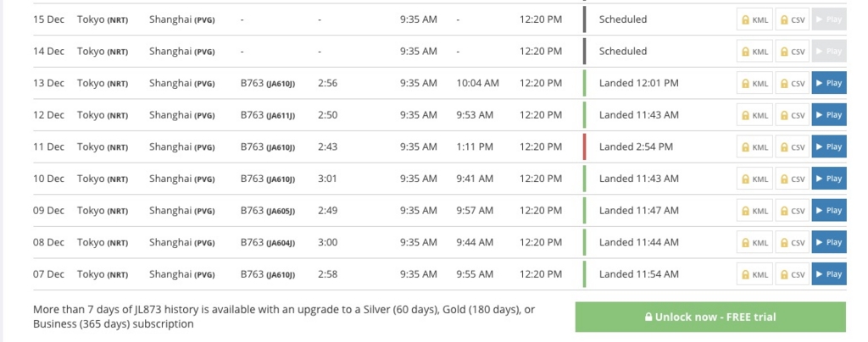Play the 10 Dec flight track
The width and height of the screenshot is (868, 342).
point(828,179)
